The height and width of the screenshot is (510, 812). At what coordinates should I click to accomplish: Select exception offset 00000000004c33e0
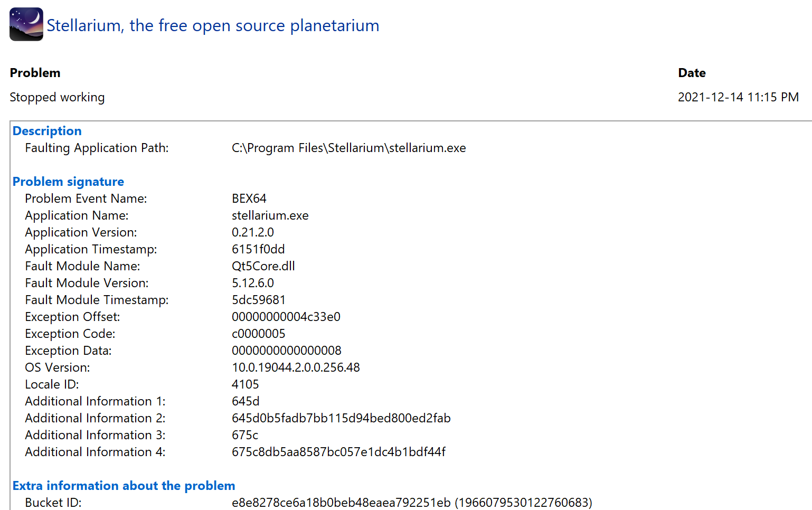[x=286, y=317]
